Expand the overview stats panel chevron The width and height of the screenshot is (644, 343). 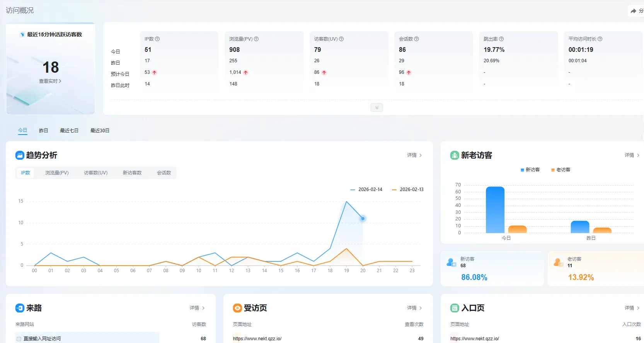coord(377,108)
